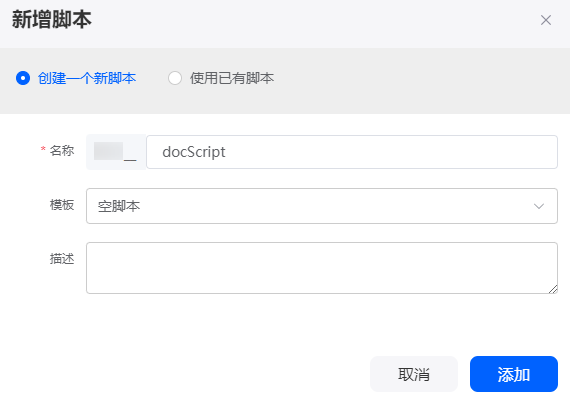Screen dimensions: 570x395
Task: Focus the 名称 input containing docScript
Action: pos(352,152)
